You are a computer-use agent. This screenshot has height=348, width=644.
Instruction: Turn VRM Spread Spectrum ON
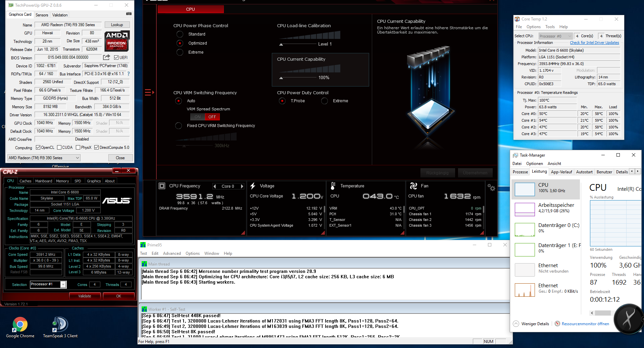tap(198, 117)
